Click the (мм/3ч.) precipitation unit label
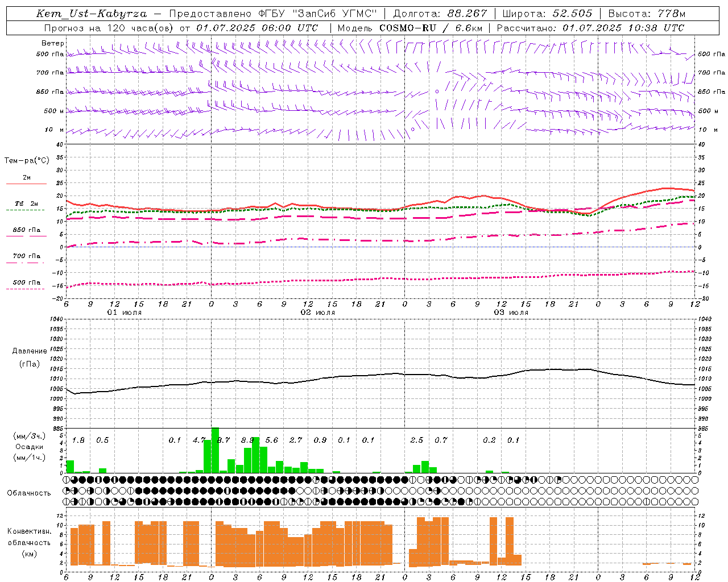The width and height of the screenshot is (728, 582). coord(30,436)
